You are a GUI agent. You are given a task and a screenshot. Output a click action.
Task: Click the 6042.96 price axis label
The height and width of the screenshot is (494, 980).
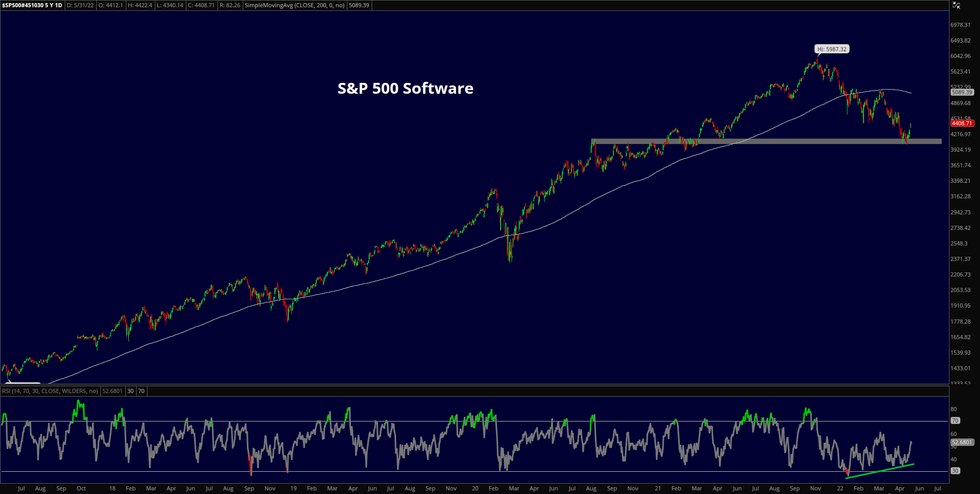click(960, 56)
